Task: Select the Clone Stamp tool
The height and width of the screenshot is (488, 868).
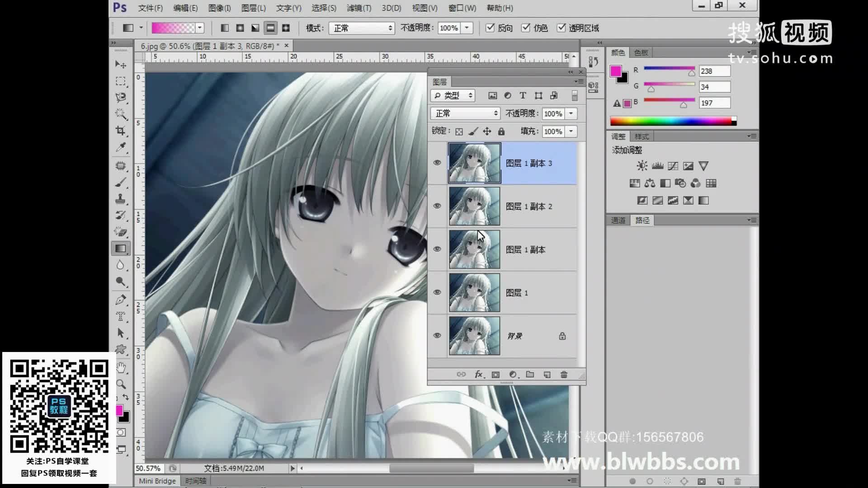Action: pyautogui.click(x=121, y=199)
